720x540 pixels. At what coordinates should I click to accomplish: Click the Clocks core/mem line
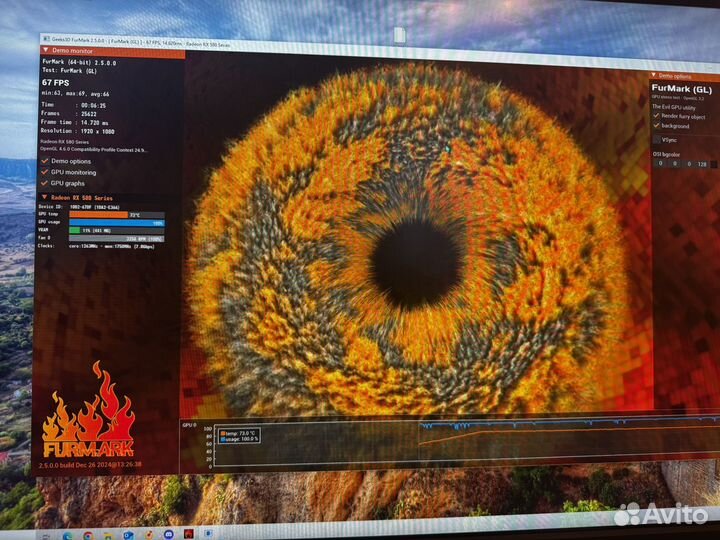96,247
